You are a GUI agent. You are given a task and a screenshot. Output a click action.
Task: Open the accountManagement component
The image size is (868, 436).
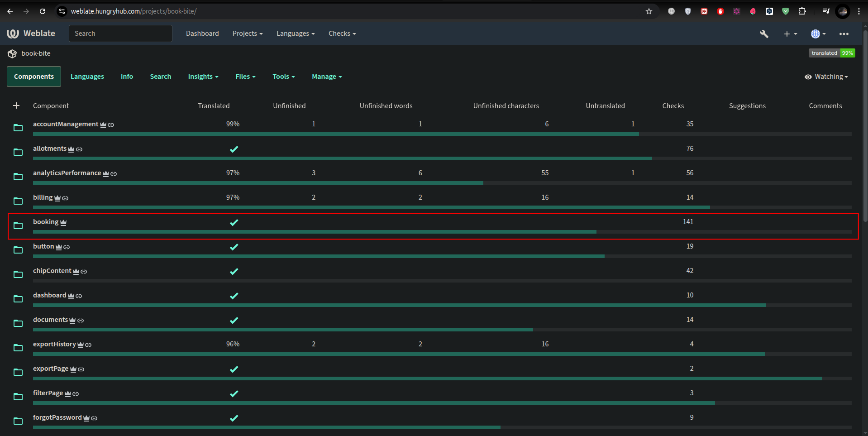click(66, 124)
